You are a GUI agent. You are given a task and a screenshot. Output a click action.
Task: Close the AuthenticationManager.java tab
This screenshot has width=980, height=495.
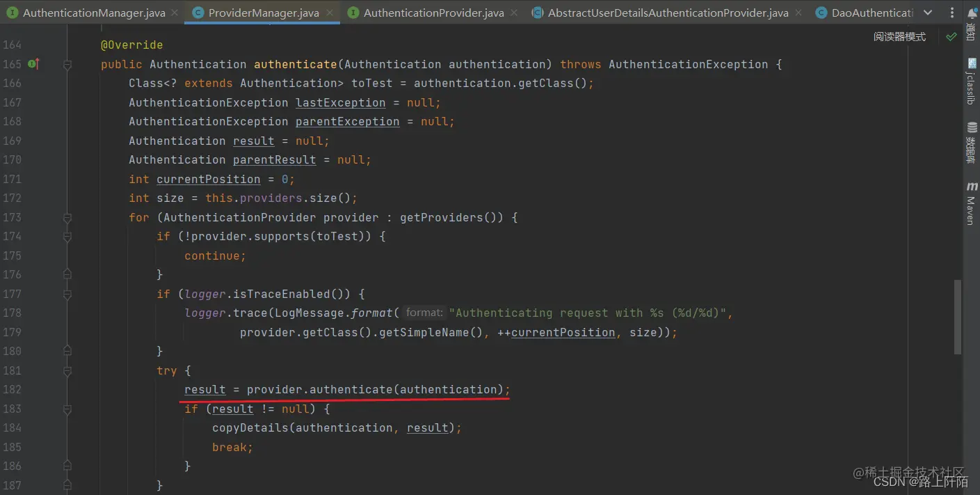(174, 13)
